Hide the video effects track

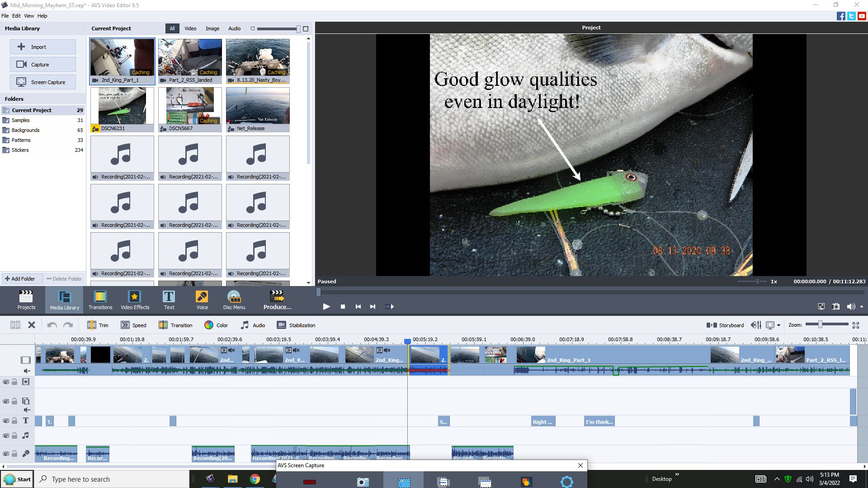[x=6, y=382]
